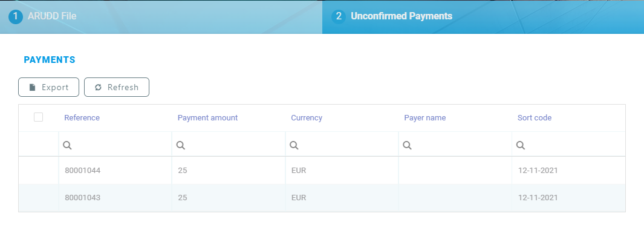Click the step 2 number badge

pos(339,17)
